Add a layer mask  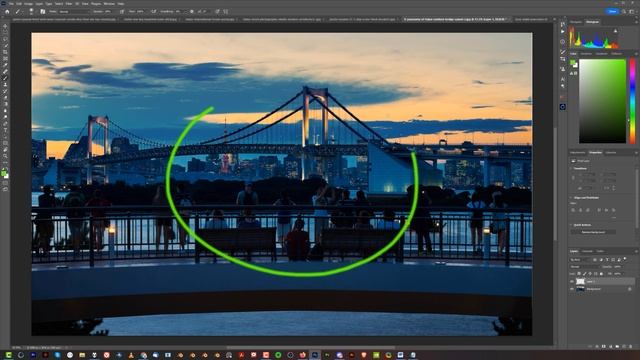click(604, 347)
